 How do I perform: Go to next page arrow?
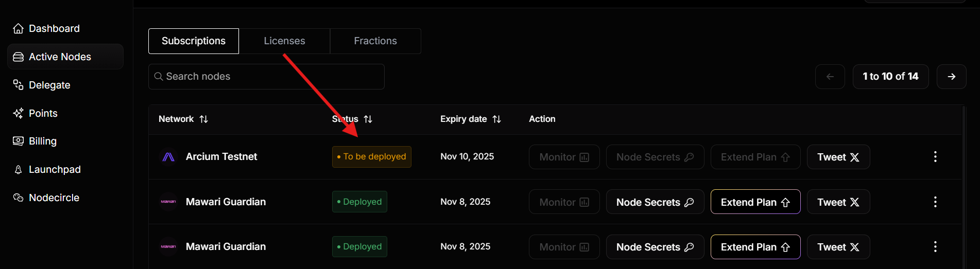(x=951, y=77)
